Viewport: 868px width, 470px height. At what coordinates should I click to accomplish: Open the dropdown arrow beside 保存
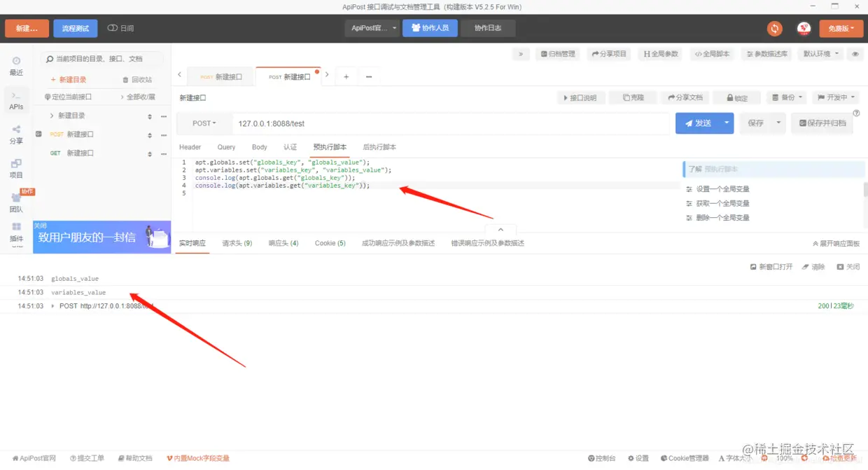tap(778, 123)
